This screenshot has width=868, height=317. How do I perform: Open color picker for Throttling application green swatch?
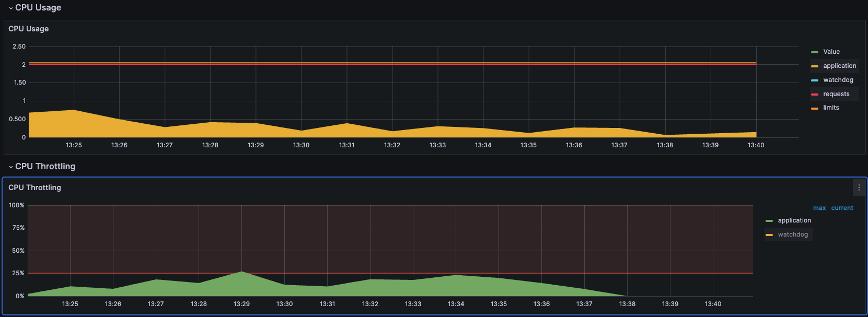tap(769, 221)
